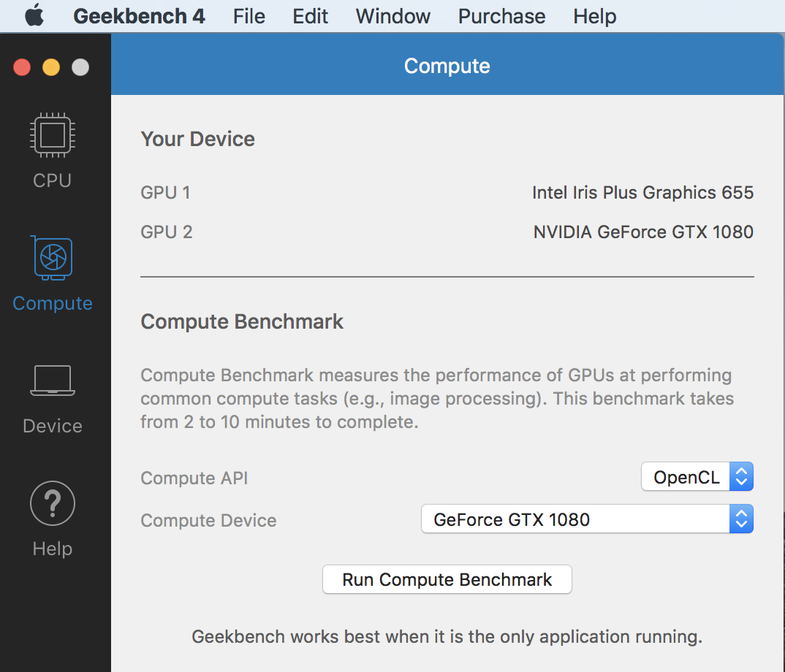
Task: Open the Geekbench 4 application menu
Action: point(140,16)
